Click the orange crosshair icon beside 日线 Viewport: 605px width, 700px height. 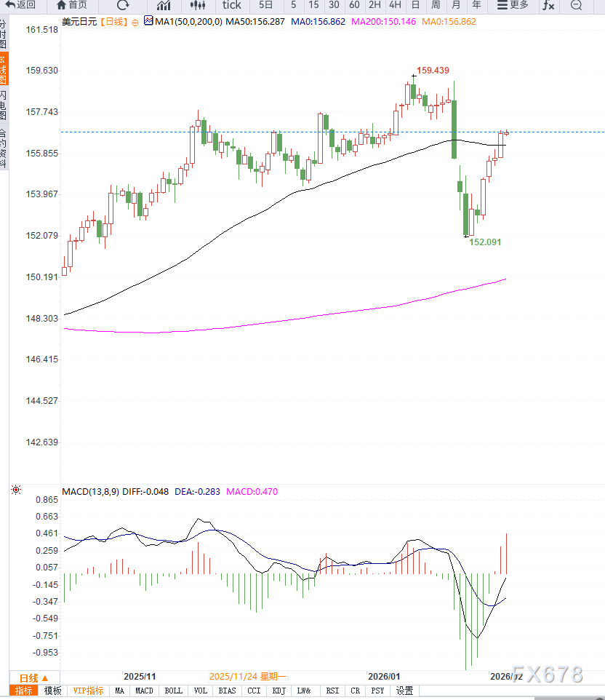135,23
